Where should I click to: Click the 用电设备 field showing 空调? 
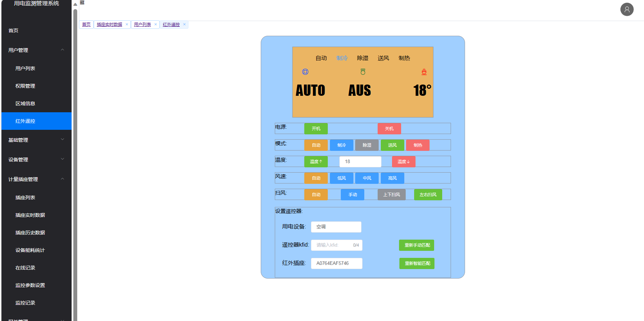[336, 227]
